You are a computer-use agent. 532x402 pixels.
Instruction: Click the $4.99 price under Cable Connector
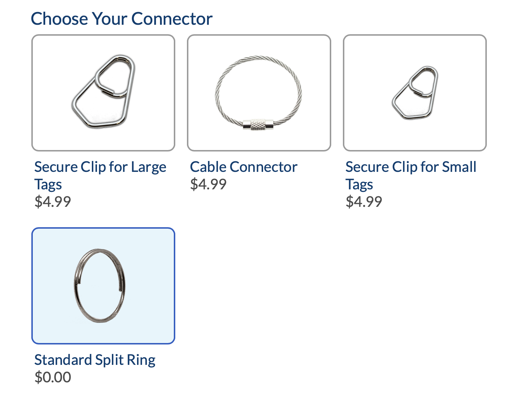click(x=208, y=184)
